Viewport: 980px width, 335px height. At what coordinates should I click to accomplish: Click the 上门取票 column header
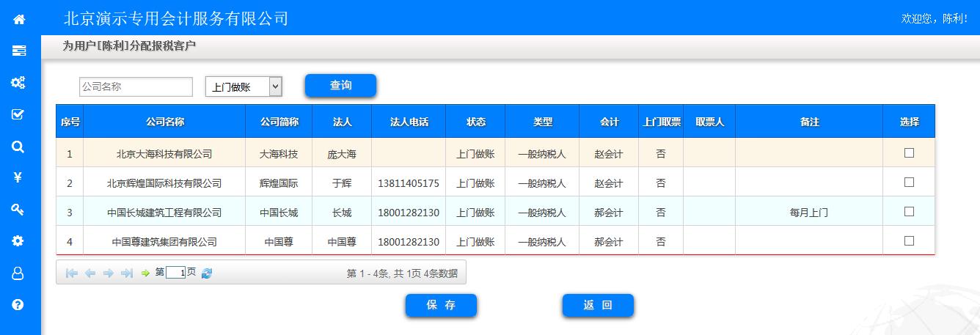pyautogui.click(x=661, y=121)
